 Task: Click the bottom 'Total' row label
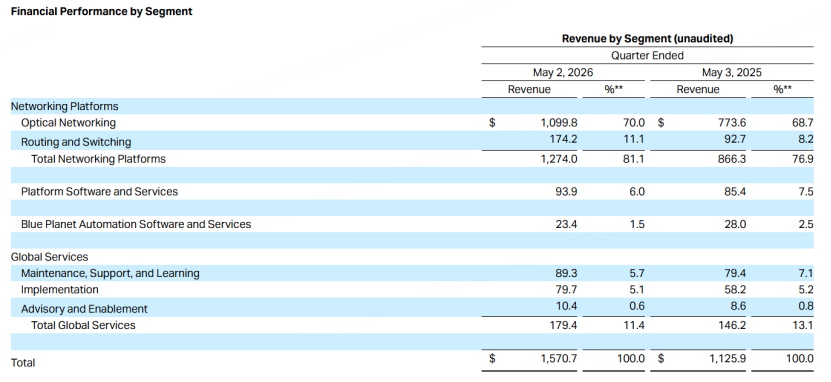tap(23, 363)
